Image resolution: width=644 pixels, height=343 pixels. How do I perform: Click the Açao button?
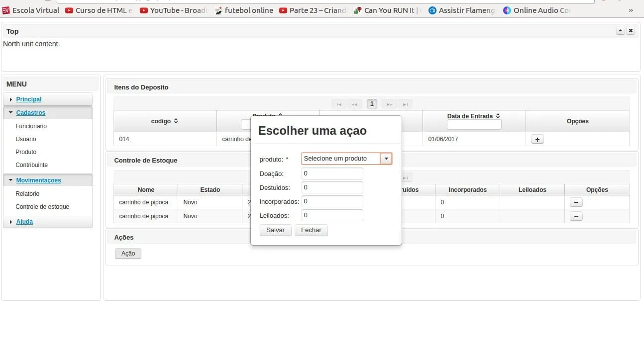coord(128,254)
